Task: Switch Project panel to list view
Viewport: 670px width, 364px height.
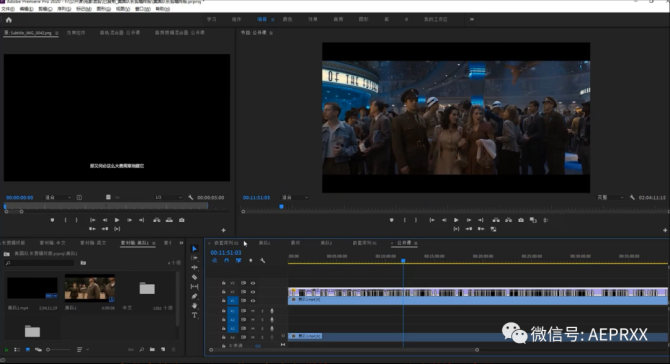Action: (17, 349)
